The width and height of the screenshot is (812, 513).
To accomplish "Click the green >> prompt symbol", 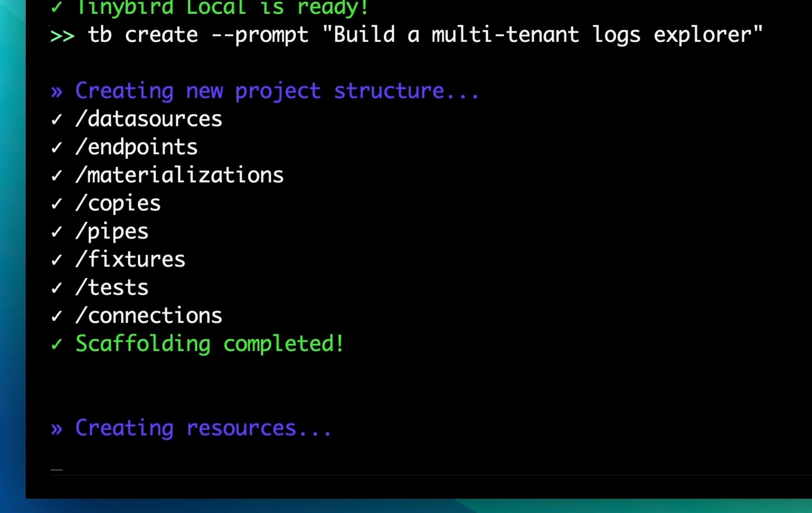I will [62, 36].
